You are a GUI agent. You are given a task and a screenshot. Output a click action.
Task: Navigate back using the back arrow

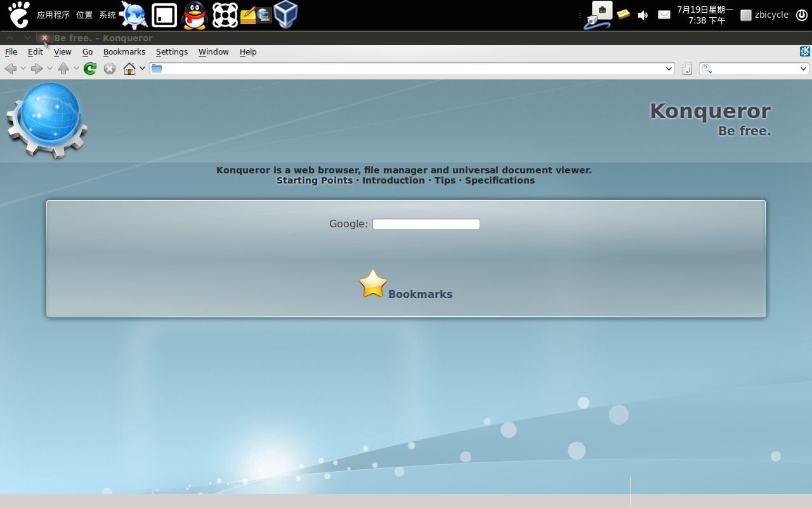click(11, 69)
